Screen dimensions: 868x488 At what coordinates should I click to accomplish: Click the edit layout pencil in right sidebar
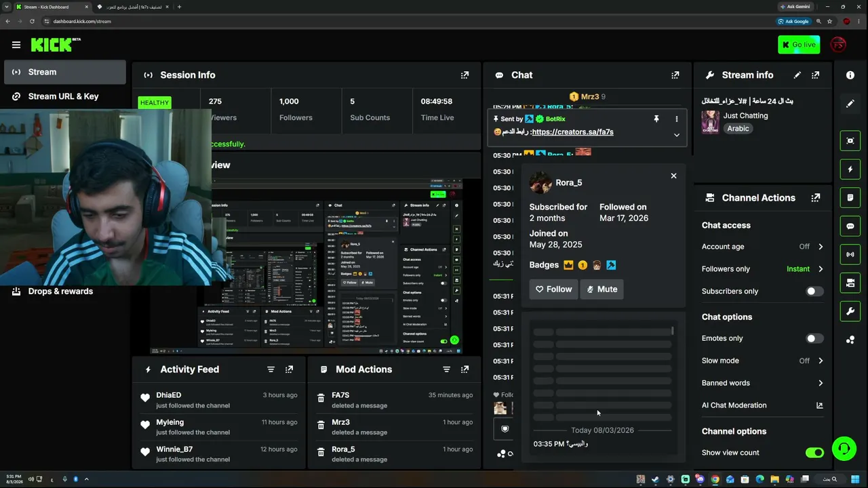click(850, 104)
